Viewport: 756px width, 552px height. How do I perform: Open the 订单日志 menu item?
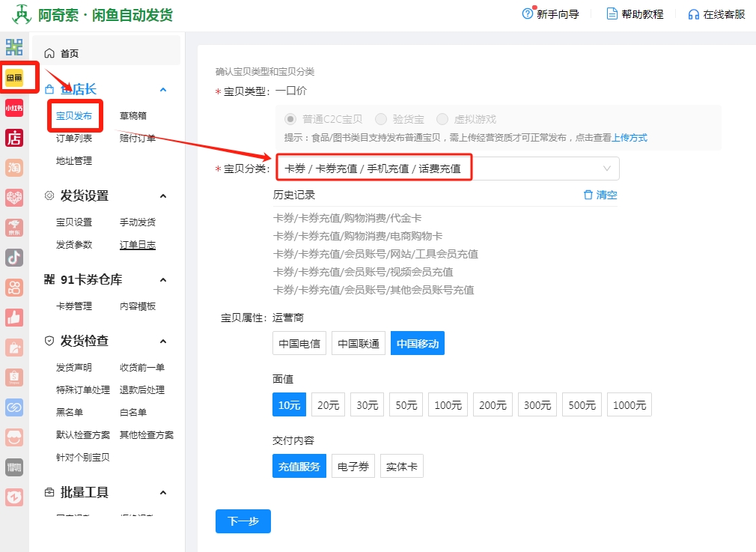(x=138, y=245)
